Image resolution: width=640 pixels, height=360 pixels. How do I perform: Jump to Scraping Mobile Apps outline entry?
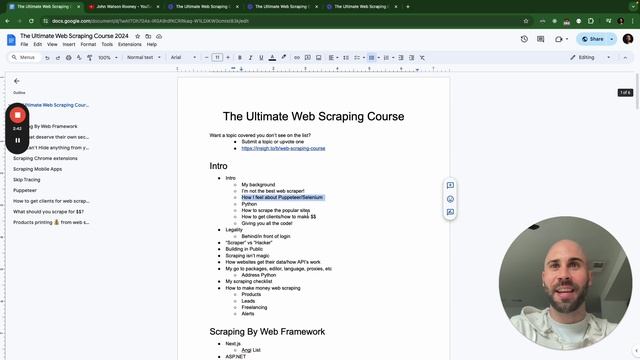38,169
